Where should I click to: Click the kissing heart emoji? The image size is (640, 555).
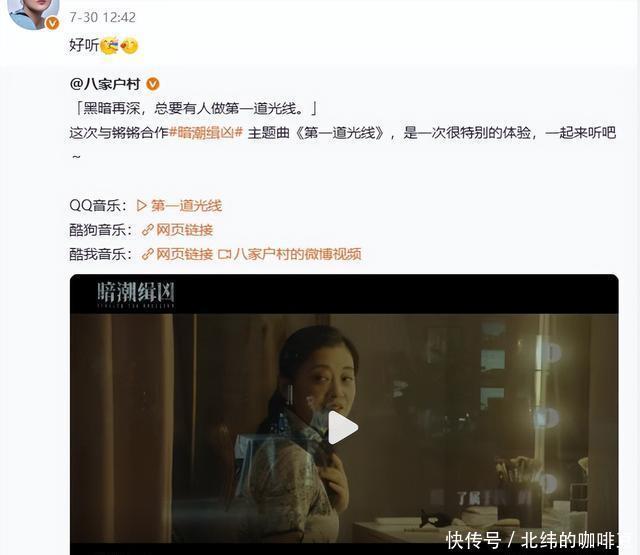[129, 46]
